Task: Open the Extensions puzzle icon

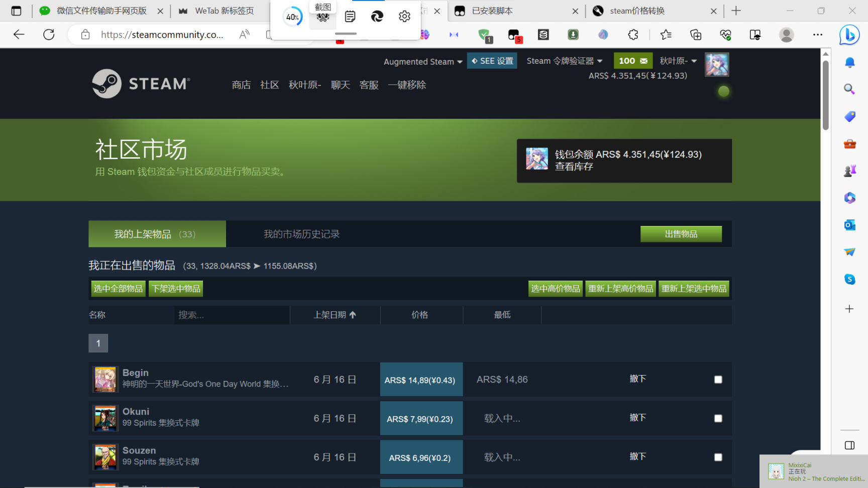Action: 633,35
